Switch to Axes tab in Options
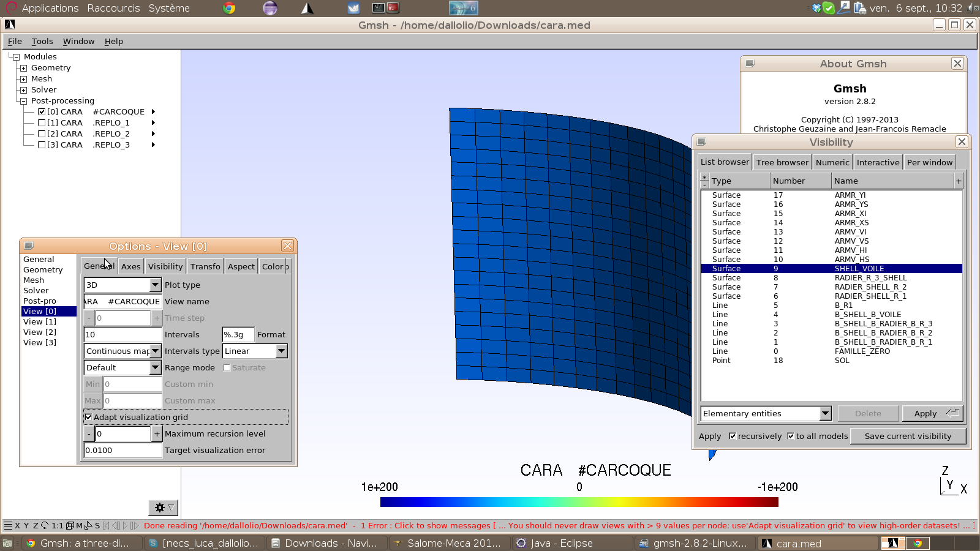980x551 pixels. click(x=130, y=266)
